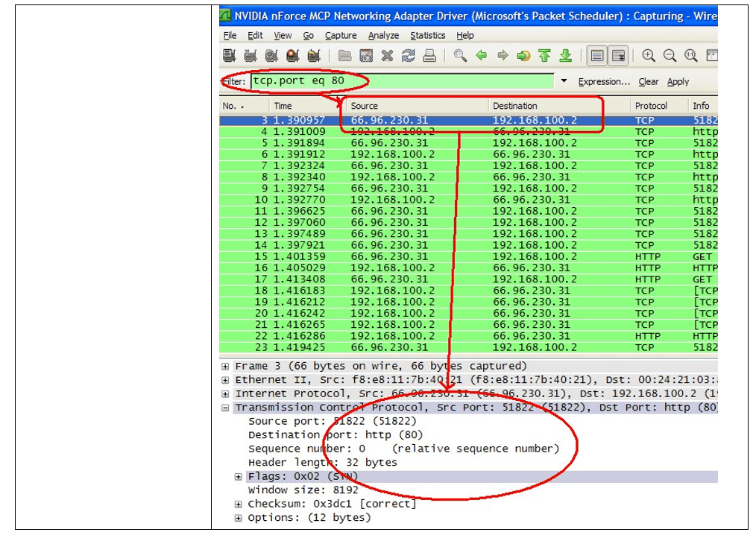Click the Find packet magnifier icon
Image resolution: width=756 pixels, height=538 pixels.
click(461, 56)
